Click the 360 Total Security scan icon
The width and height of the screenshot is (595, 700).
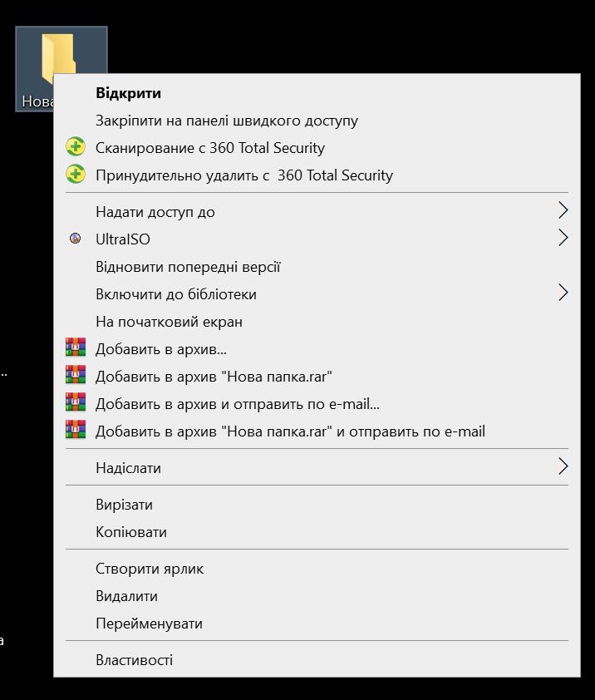tap(76, 147)
